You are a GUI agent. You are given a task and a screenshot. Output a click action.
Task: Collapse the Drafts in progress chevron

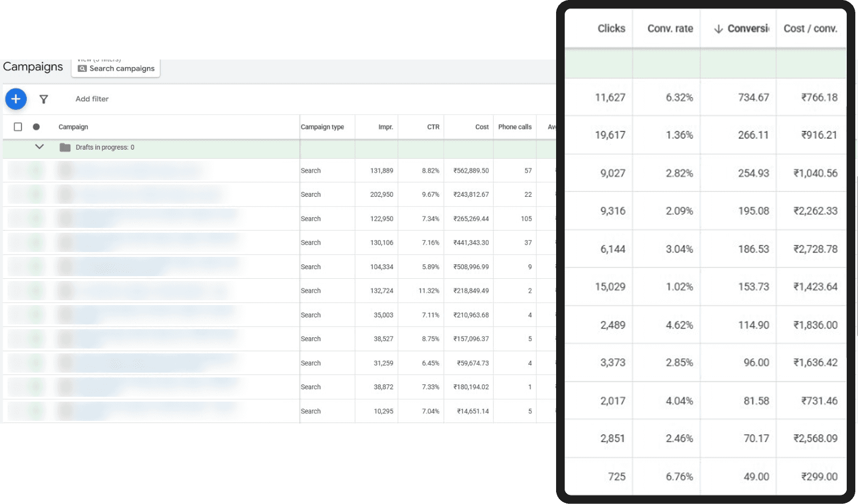tap(39, 147)
